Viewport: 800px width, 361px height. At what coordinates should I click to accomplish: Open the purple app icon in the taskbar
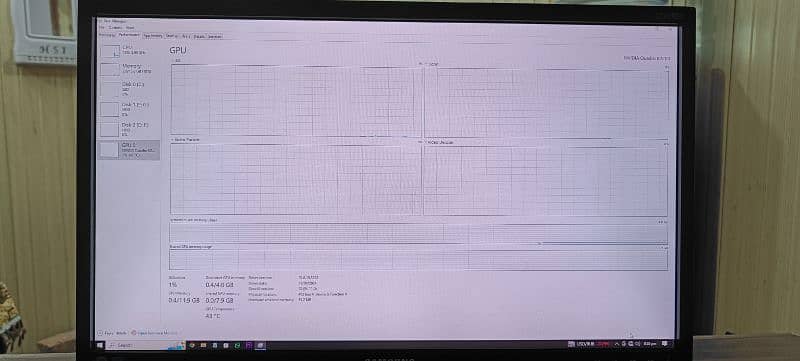(x=249, y=345)
